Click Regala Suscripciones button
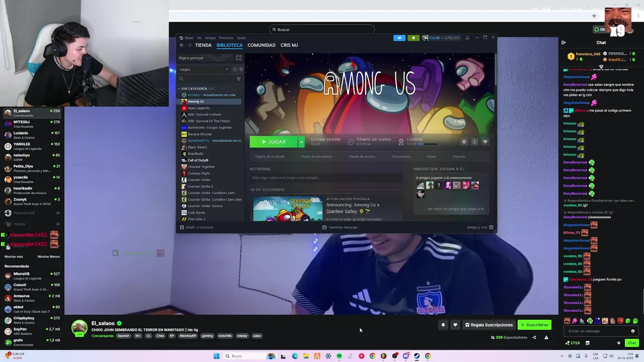644x362 pixels. 489,325
